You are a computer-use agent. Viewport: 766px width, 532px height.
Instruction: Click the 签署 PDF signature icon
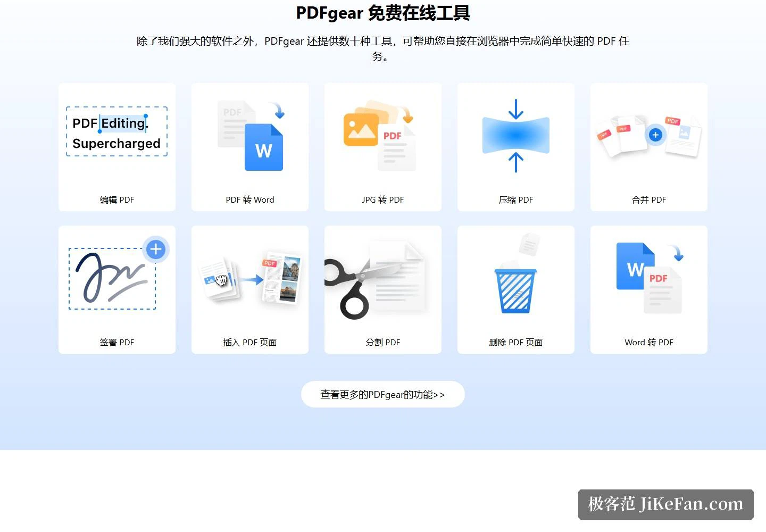coord(119,272)
